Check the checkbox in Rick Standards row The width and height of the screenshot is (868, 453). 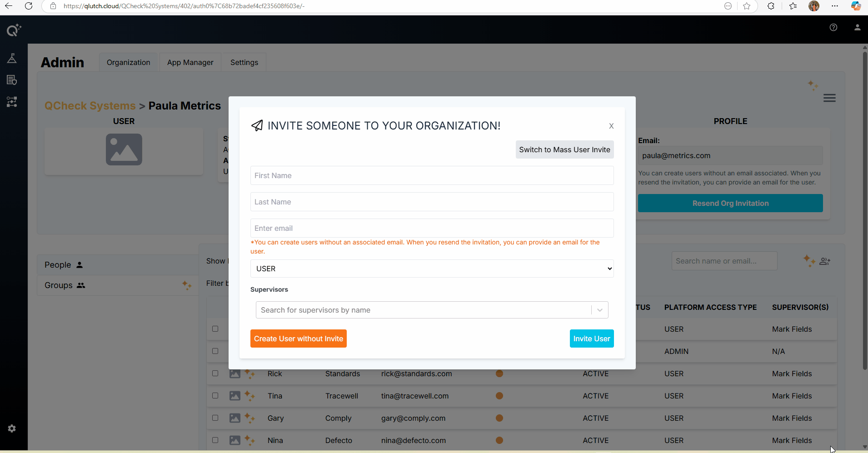coord(215,373)
